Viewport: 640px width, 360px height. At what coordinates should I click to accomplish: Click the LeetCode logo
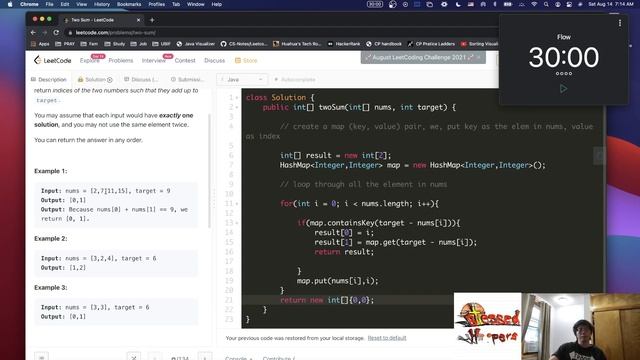[52, 60]
